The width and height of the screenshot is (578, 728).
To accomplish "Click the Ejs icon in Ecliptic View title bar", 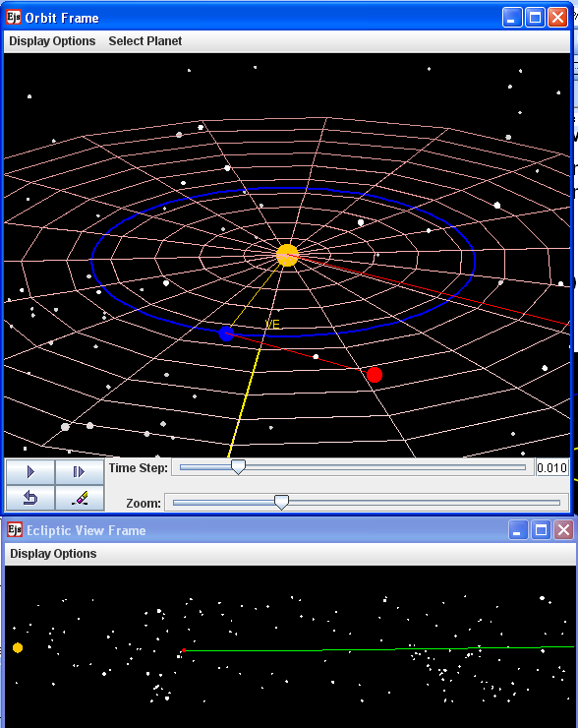I will 15,529.
